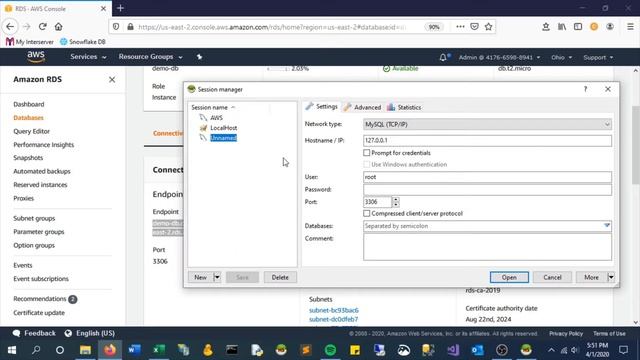640x360 pixels.
Task: Open the My Interserver bookmark
Action: point(30,42)
